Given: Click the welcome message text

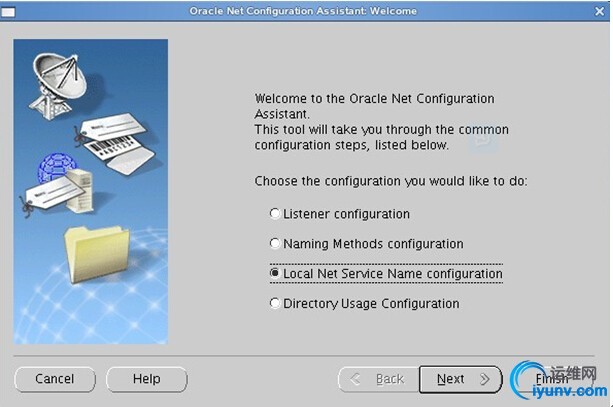Looking at the screenshot, I should click(x=380, y=122).
